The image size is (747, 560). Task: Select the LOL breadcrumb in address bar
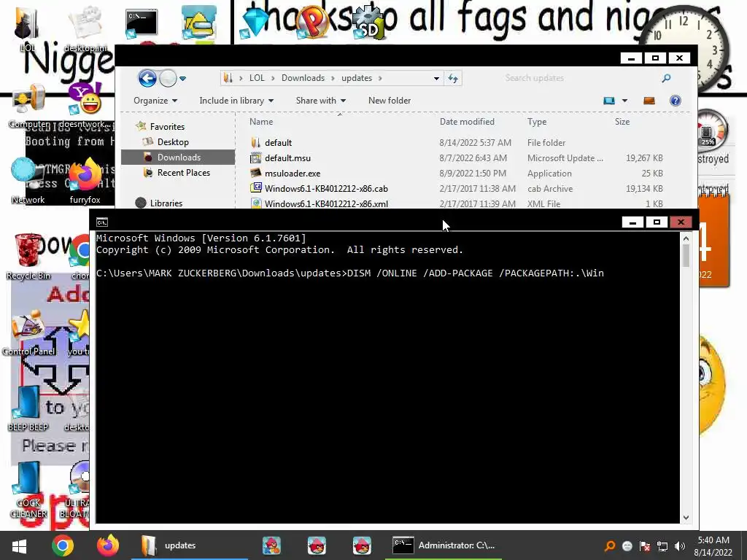[256, 78]
